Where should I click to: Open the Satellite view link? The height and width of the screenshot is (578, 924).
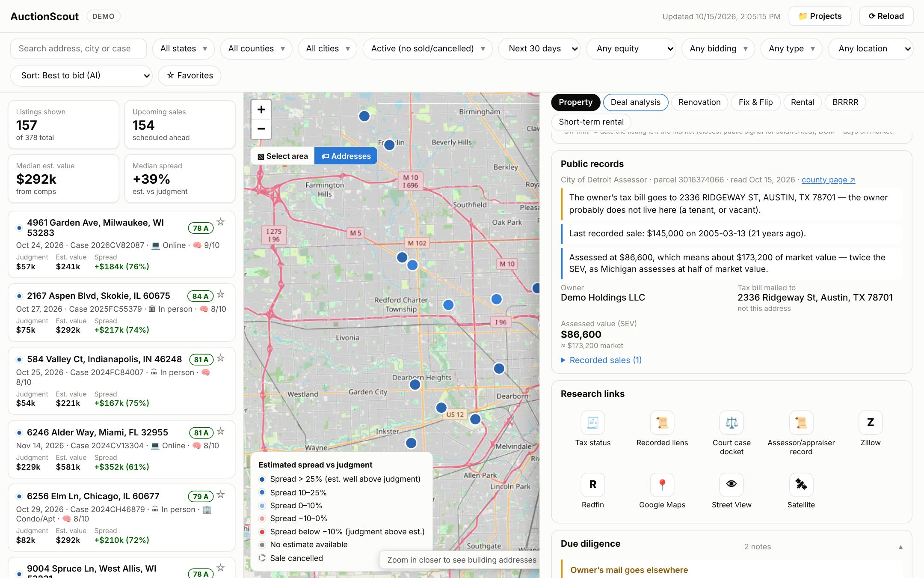click(x=801, y=491)
